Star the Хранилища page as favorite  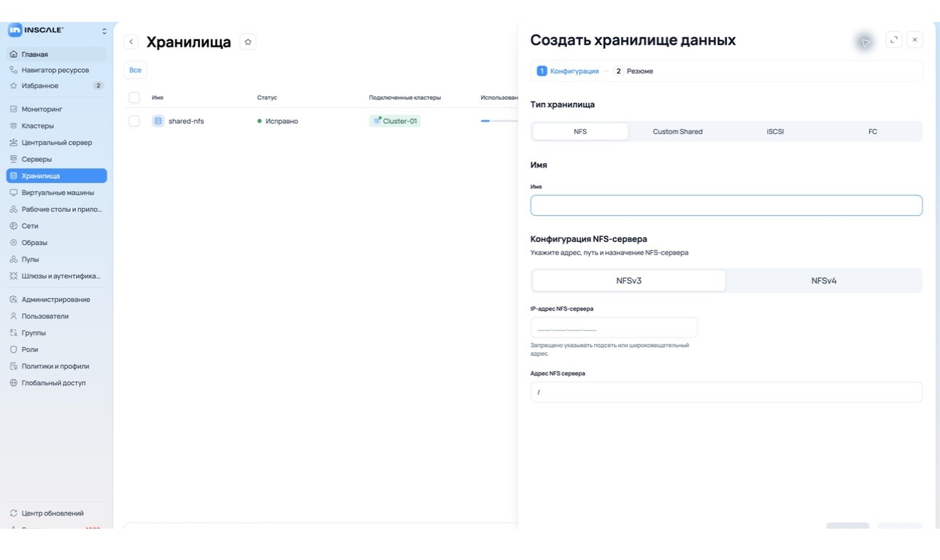point(248,42)
